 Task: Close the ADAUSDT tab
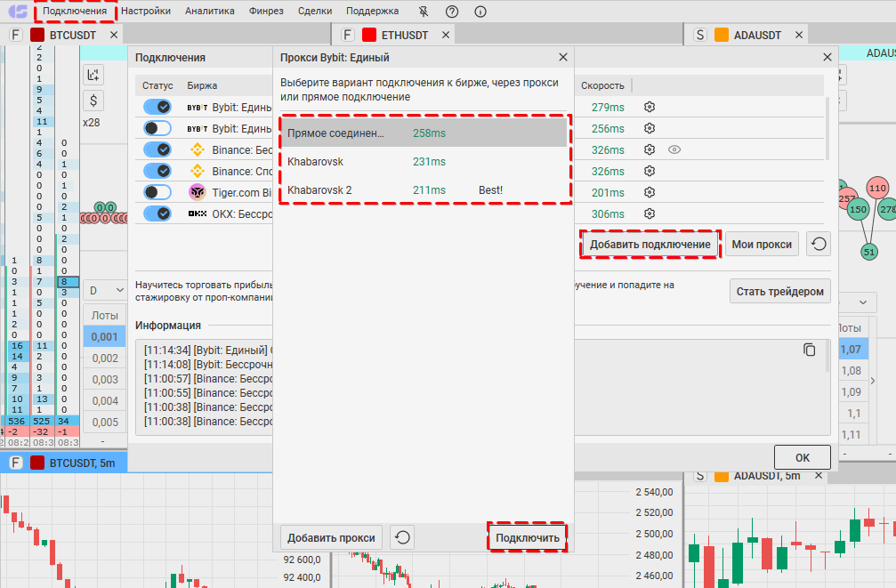click(799, 35)
